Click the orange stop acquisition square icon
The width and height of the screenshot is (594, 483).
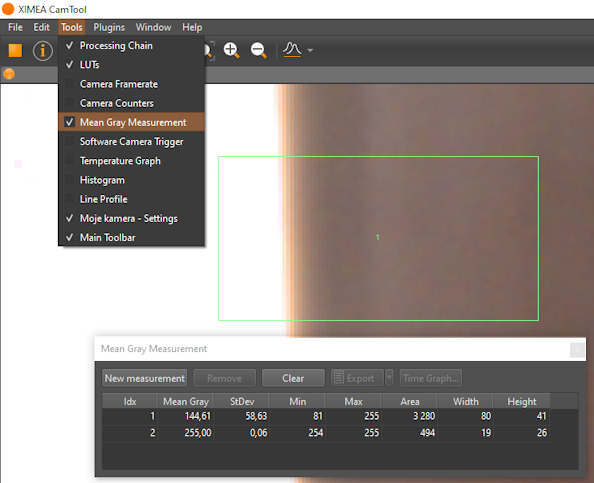[x=16, y=50]
